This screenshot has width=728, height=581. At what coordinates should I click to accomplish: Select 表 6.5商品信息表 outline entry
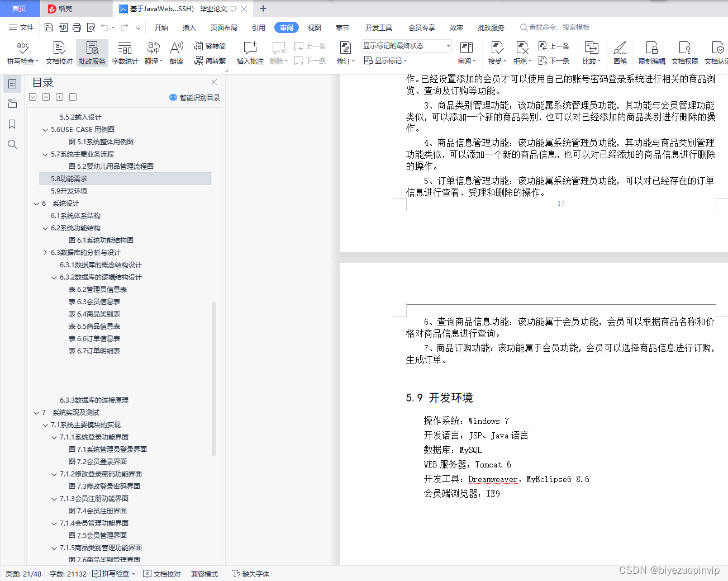[x=94, y=327]
